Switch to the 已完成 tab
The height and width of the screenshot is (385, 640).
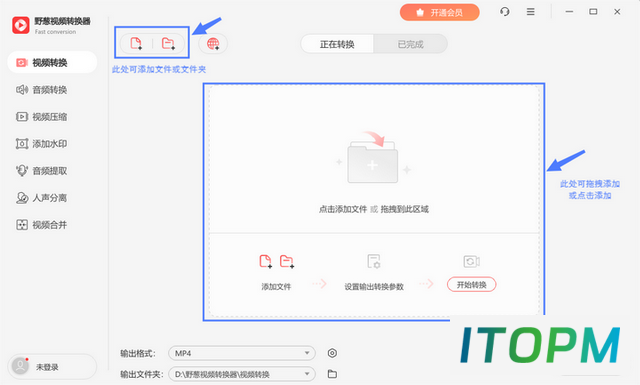click(x=410, y=44)
